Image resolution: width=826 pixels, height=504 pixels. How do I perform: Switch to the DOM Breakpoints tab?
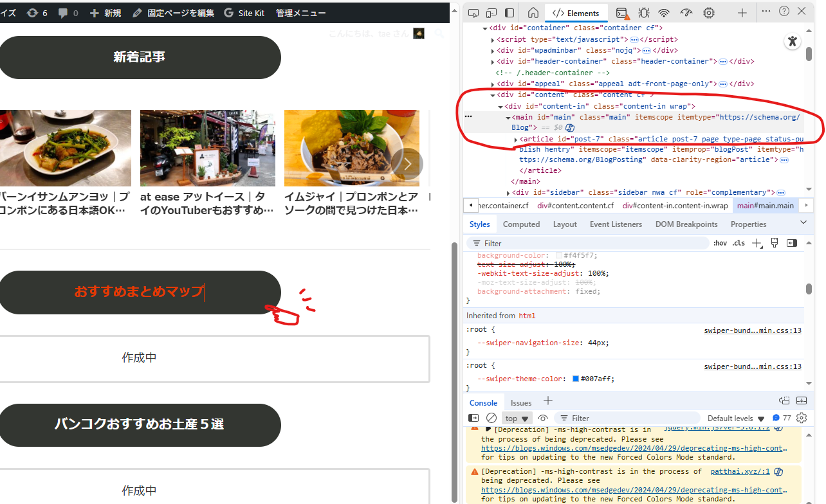click(686, 224)
